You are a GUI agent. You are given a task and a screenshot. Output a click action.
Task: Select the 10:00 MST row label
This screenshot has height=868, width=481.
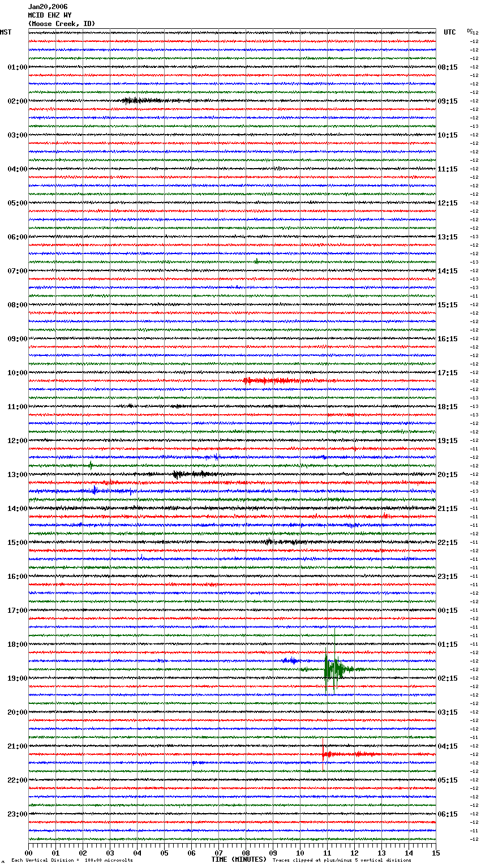(x=17, y=373)
